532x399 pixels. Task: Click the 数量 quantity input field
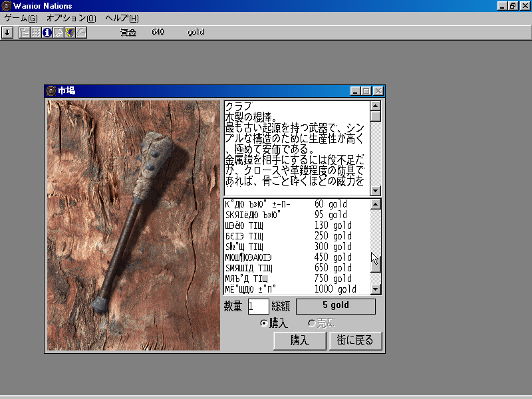(258, 307)
